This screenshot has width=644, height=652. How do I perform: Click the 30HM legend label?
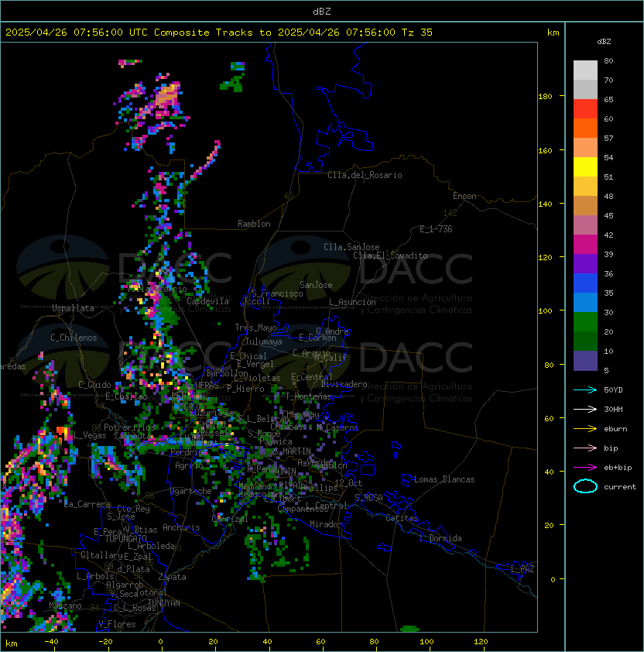tap(613, 410)
